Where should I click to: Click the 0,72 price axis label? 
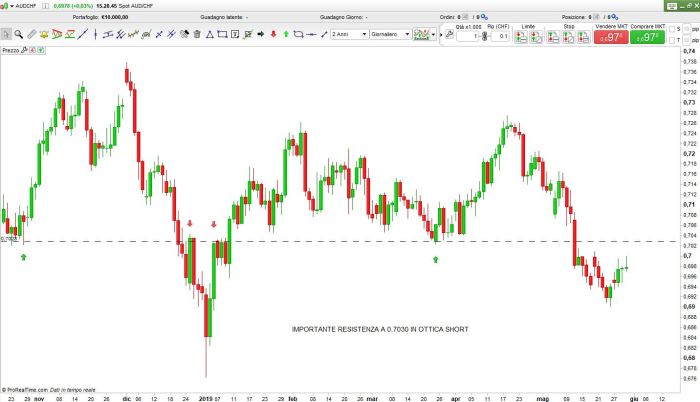pos(689,154)
